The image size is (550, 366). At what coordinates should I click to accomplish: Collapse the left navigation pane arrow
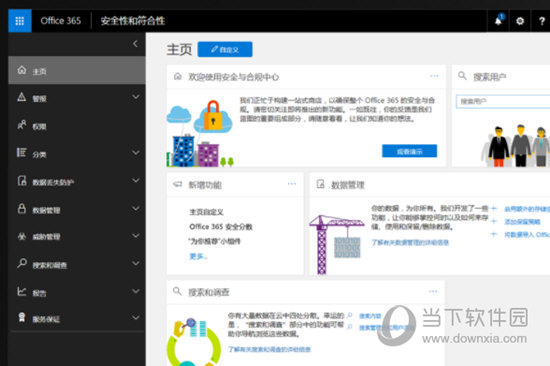[135, 44]
